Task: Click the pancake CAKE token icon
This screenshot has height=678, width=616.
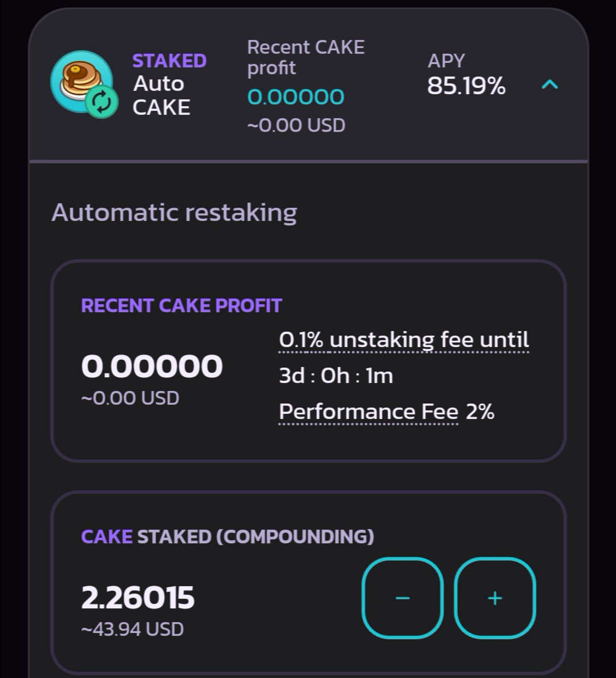Action: pyautogui.click(x=81, y=82)
